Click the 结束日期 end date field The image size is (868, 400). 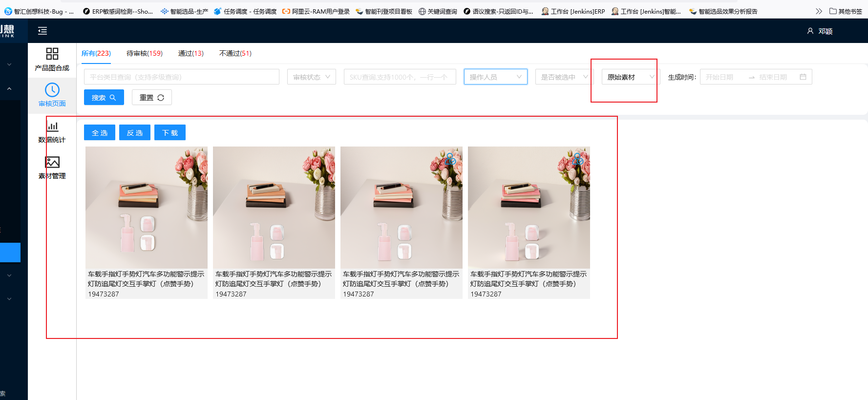pyautogui.click(x=777, y=77)
